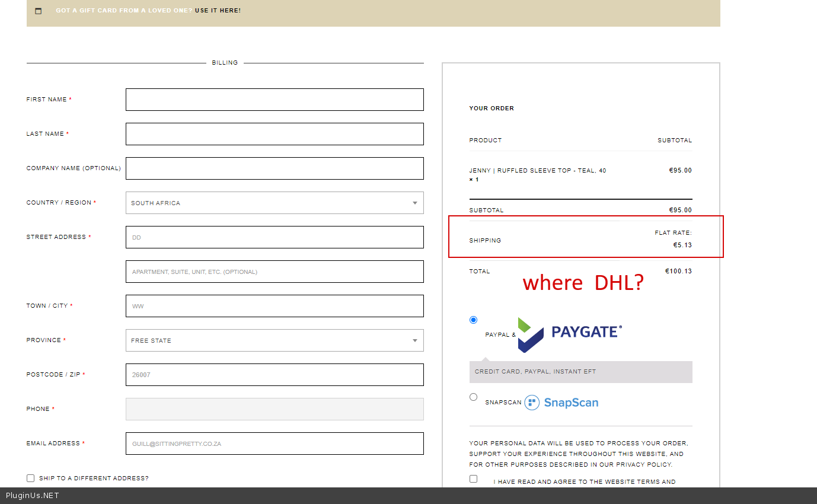The width and height of the screenshot is (817, 504).
Task: Click the Phone number field
Action: [275, 409]
